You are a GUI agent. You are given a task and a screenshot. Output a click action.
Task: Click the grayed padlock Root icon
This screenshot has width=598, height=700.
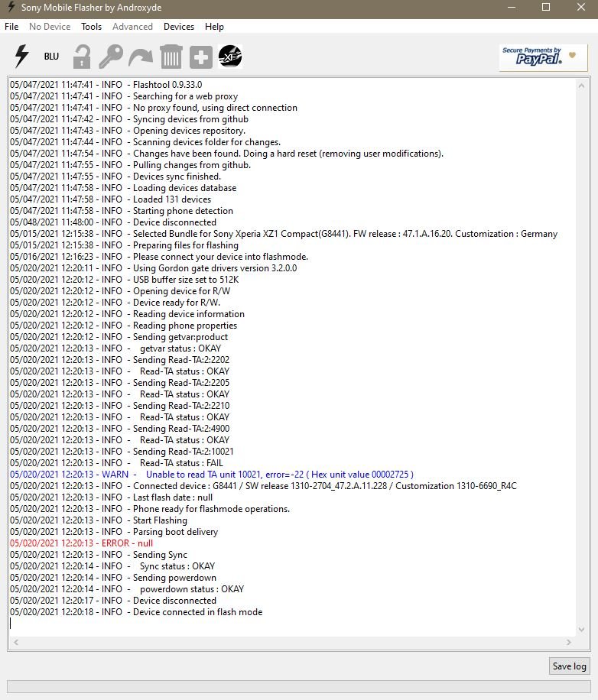tap(82, 57)
